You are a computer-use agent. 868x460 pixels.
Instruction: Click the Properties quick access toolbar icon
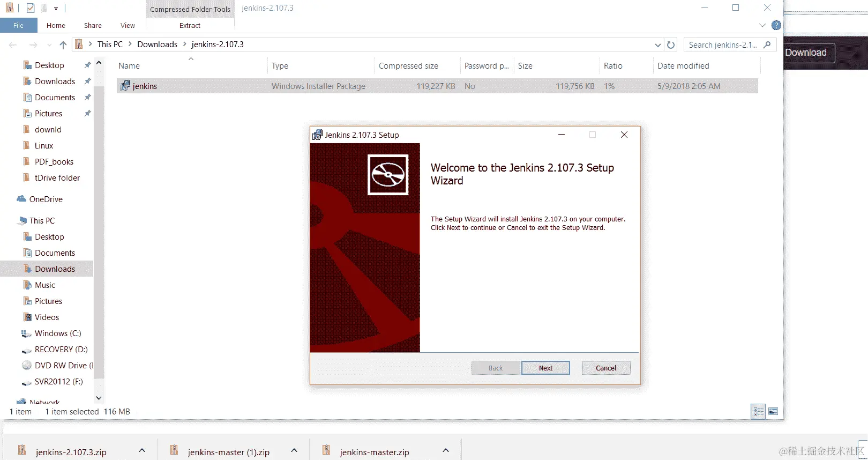click(x=31, y=8)
